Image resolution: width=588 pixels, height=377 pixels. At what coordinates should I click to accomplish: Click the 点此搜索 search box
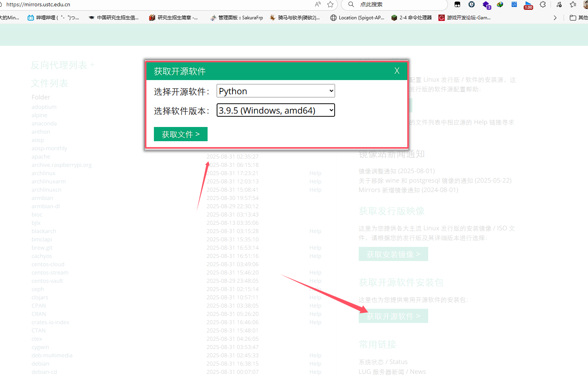[x=395, y=4]
